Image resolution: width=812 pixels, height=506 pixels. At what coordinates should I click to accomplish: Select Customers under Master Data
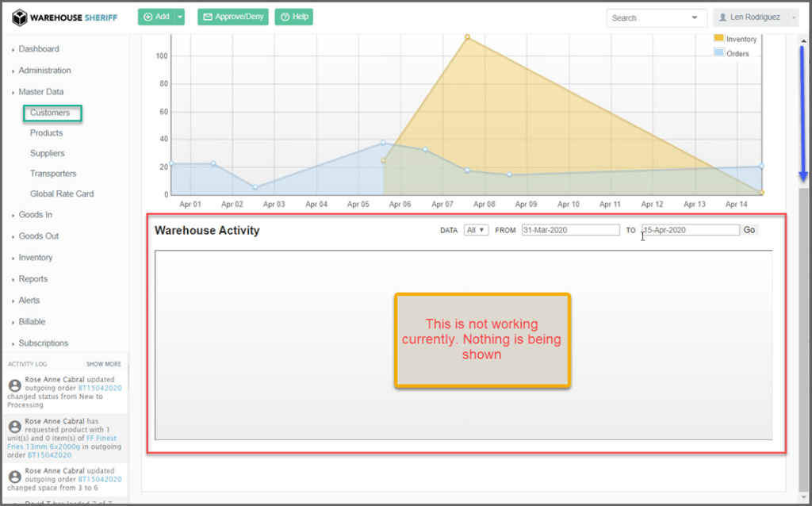coord(50,113)
